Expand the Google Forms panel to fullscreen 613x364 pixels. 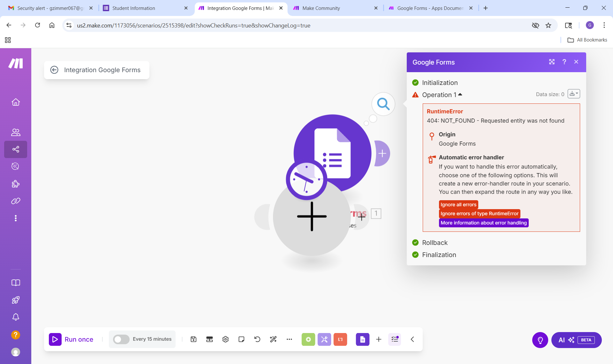552,62
